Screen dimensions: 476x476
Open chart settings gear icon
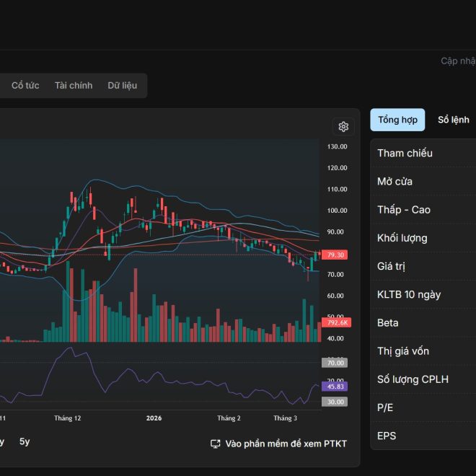pyautogui.click(x=343, y=127)
